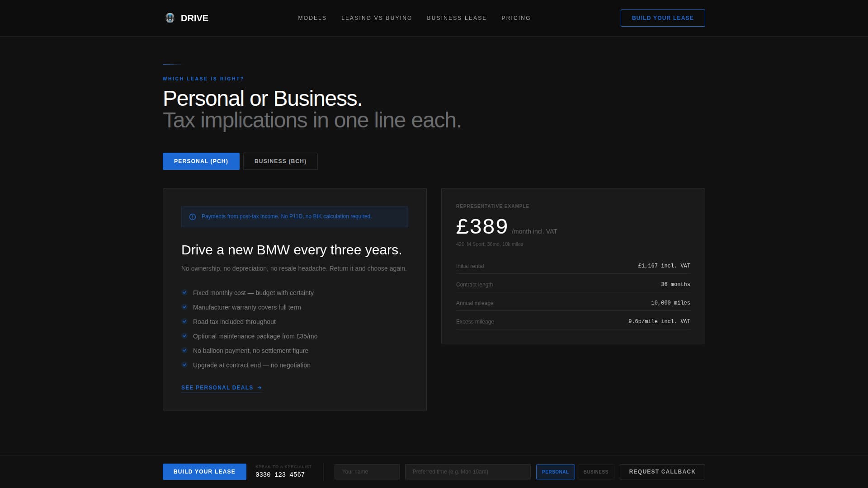Screen dimensions: 868x488
Task: Click the checkmark beside Road tax included throughout
Action: (x=184, y=321)
